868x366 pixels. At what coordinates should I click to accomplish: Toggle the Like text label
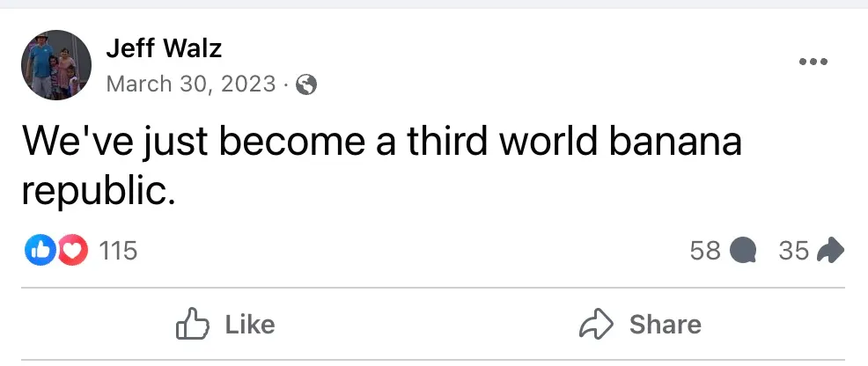(x=250, y=325)
